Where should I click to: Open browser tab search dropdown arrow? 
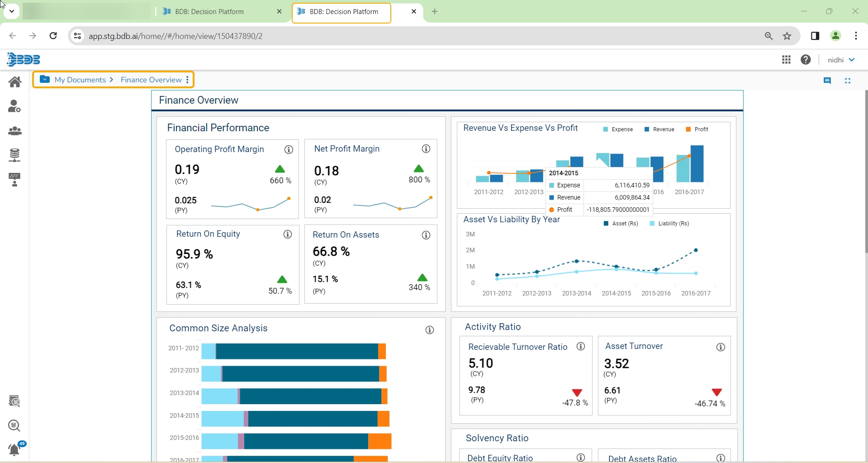coord(12,11)
